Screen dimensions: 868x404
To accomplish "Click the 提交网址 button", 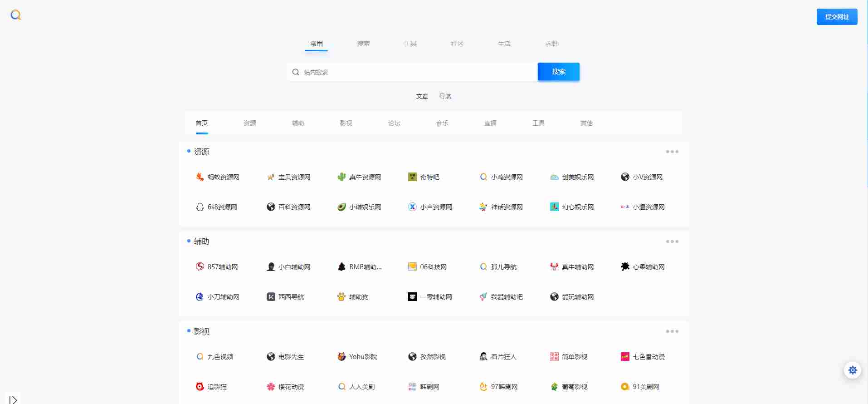I will click(837, 17).
